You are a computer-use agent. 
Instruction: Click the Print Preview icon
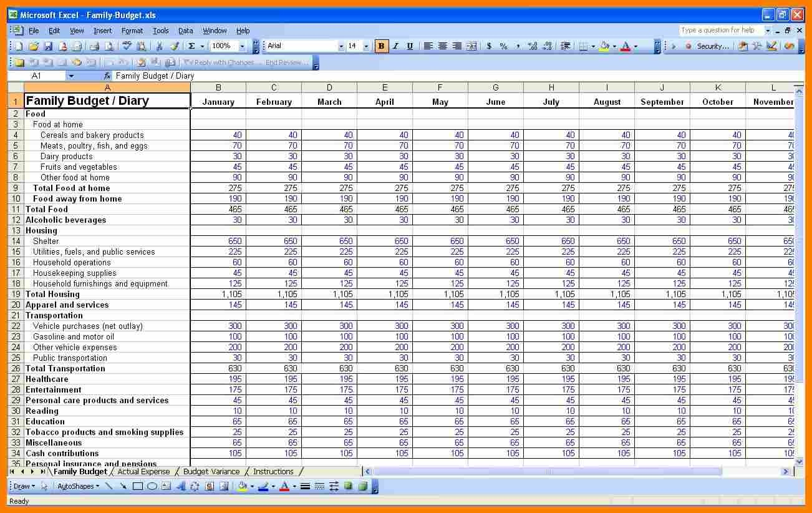tap(109, 46)
